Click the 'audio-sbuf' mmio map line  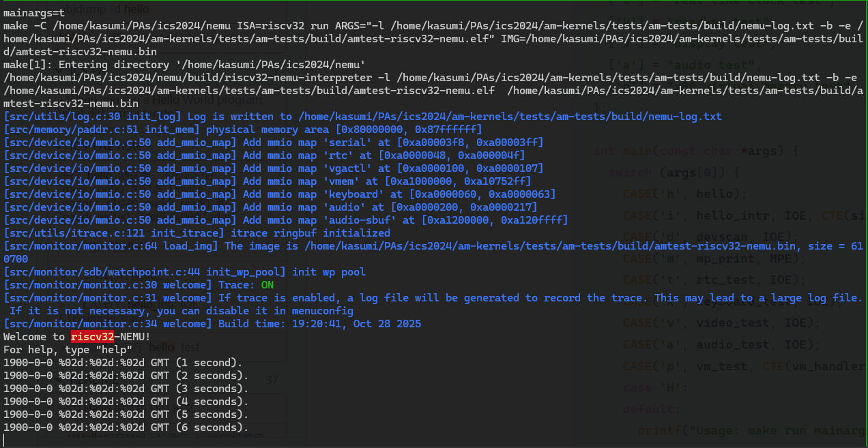286,220
